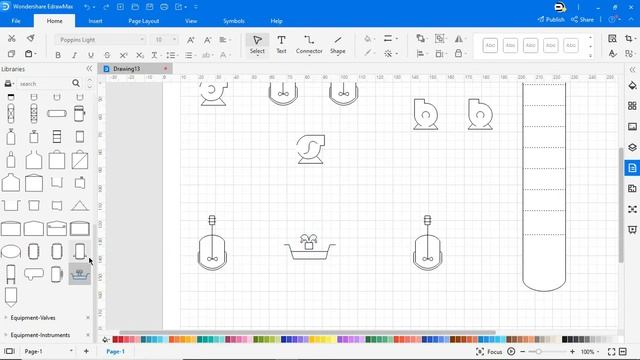This screenshot has width=640, height=360.
Task: Switch to the Page Layout tab
Action: pyautogui.click(x=144, y=21)
